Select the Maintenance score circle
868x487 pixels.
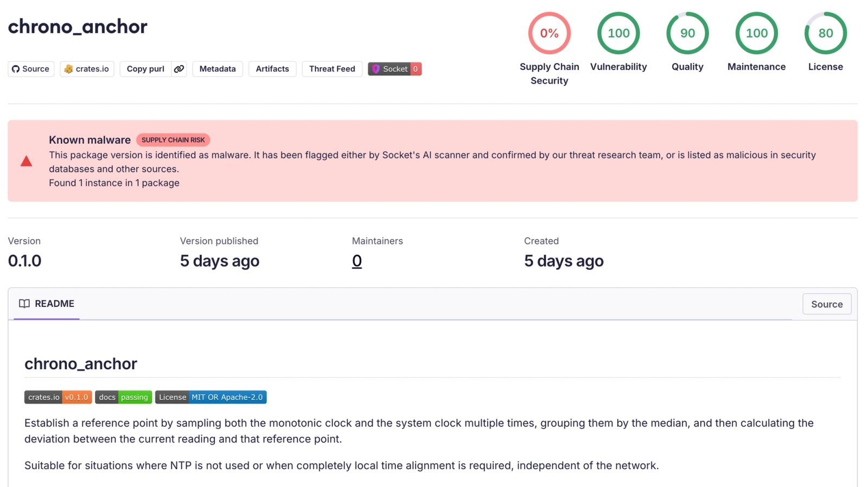click(756, 33)
